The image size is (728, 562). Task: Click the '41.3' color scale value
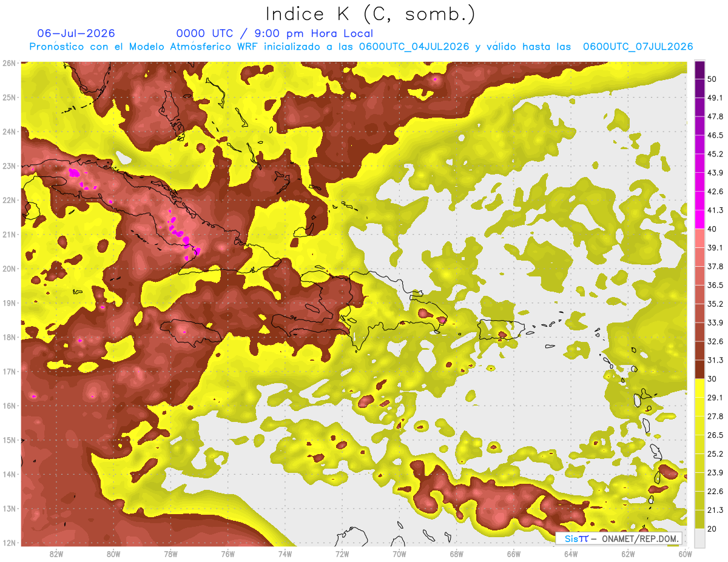tap(715, 210)
